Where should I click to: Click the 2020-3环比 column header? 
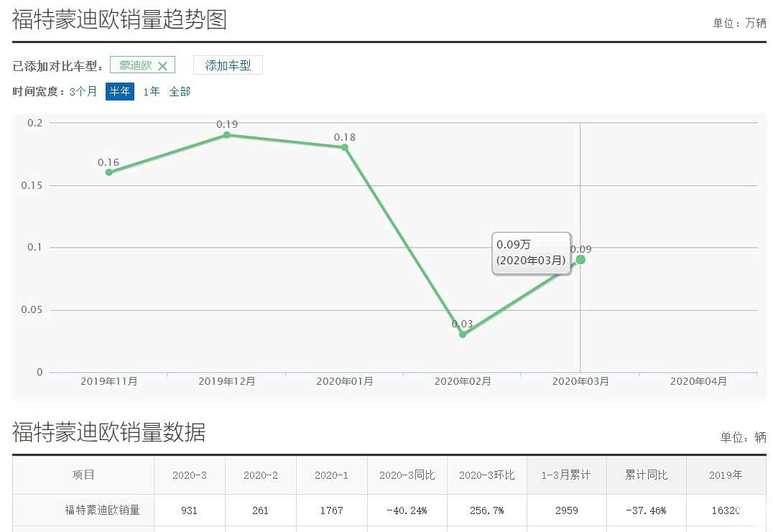[x=486, y=475]
